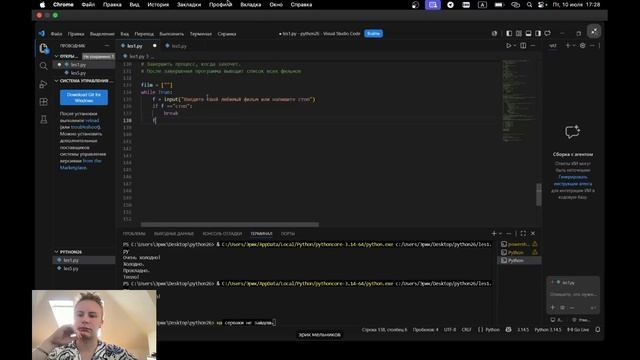Screen dimensions: 640x360
Task: Change indentation via Пробелов: 4 status item
Action: 425,330
